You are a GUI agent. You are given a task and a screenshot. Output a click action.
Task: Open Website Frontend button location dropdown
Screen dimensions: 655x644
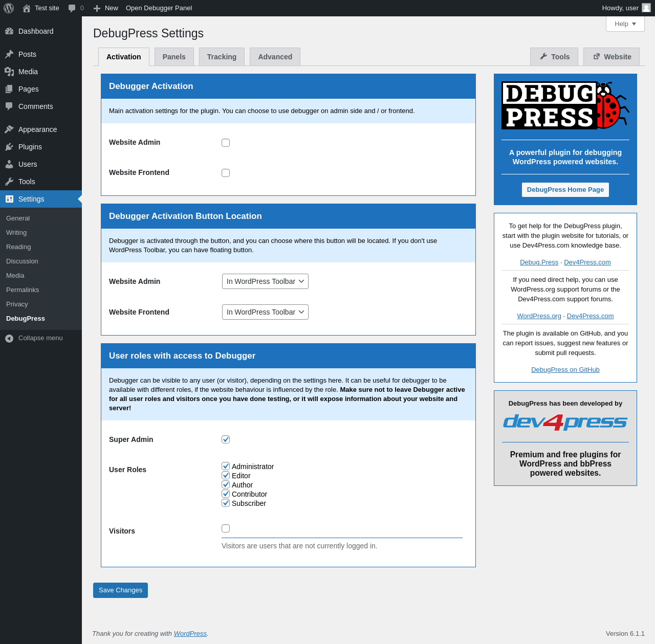pyautogui.click(x=265, y=312)
